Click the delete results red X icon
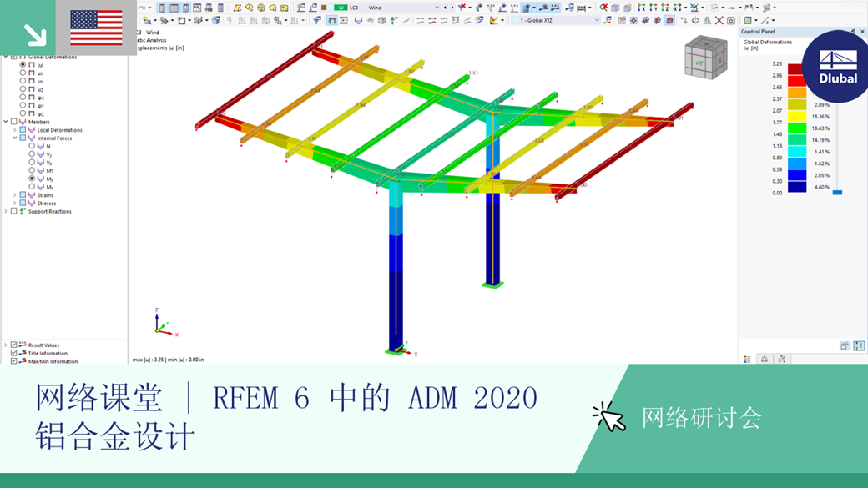 pos(719,21)
